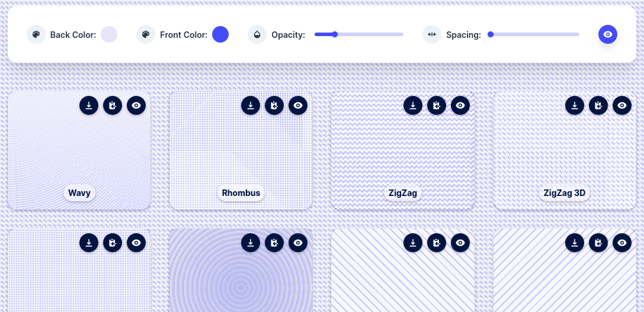Copy CSS code for the Rhombus pattern

point(274,105)
